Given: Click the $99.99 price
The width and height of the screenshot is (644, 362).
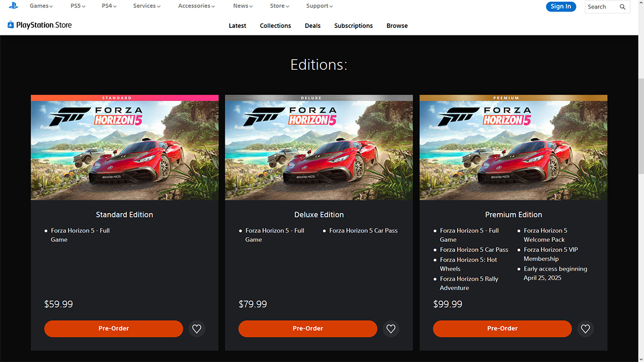Looking at the screenshot, I should click(448, 304).
